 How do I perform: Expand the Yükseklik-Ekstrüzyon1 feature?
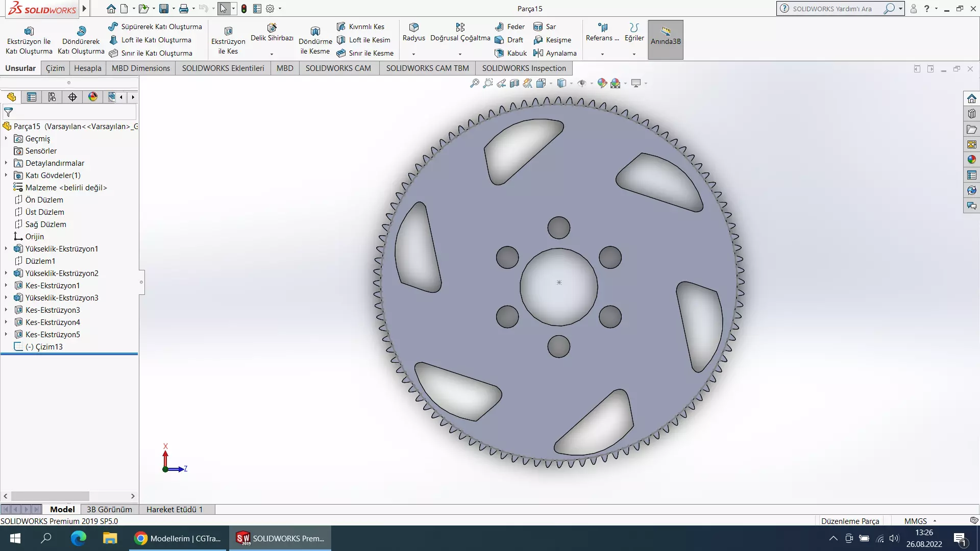(x=6, y=248)
